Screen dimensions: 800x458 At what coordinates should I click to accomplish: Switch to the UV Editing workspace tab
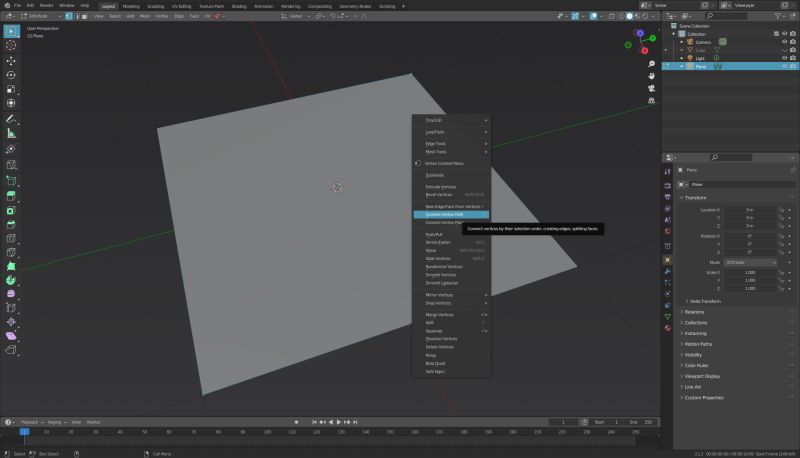[181, 6]
